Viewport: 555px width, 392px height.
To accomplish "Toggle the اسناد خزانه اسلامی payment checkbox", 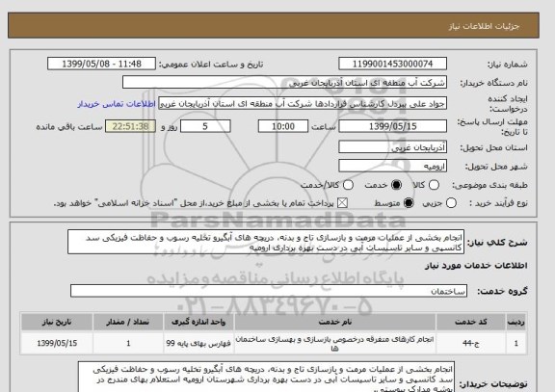I will pyautogui.click(x=342, y=203).
